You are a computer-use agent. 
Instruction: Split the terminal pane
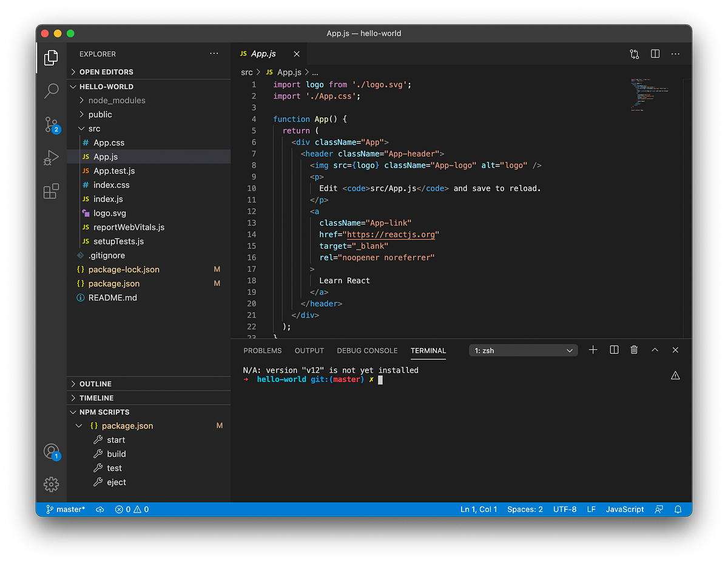point(613,350)
